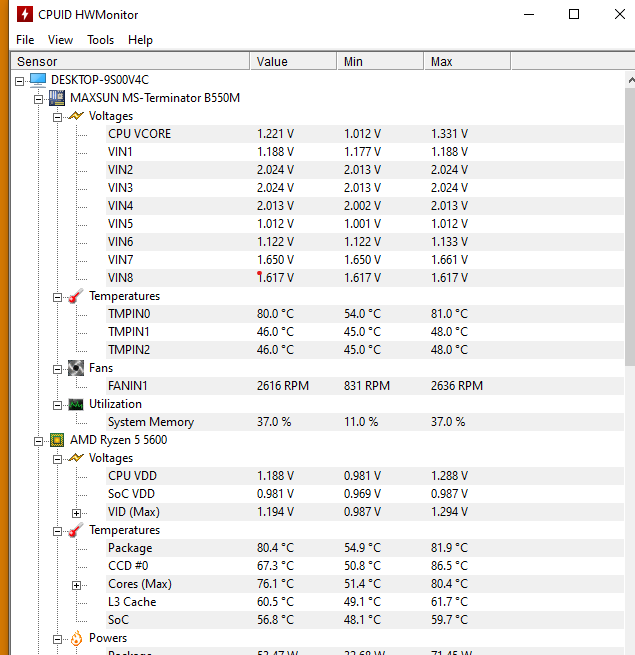
Task: Click the 0.969 V SoC VDD min value
Action: coord(362,494)
